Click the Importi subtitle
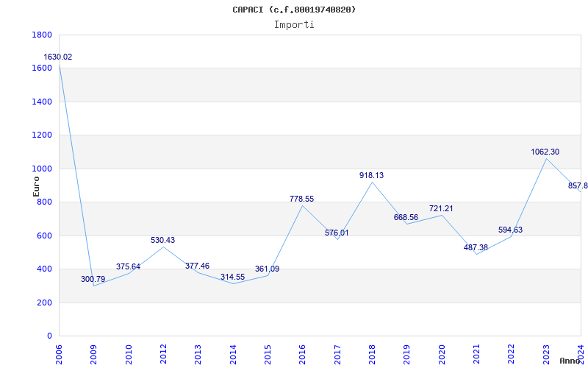Viewport: 588px width, 368px height. coord(294,25)
